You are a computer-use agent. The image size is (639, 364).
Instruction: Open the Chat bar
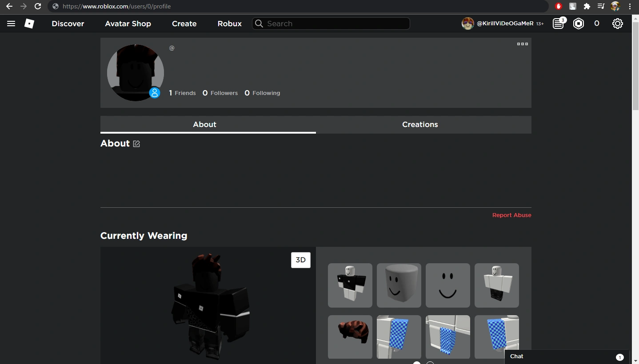click(x=567, y=357)
